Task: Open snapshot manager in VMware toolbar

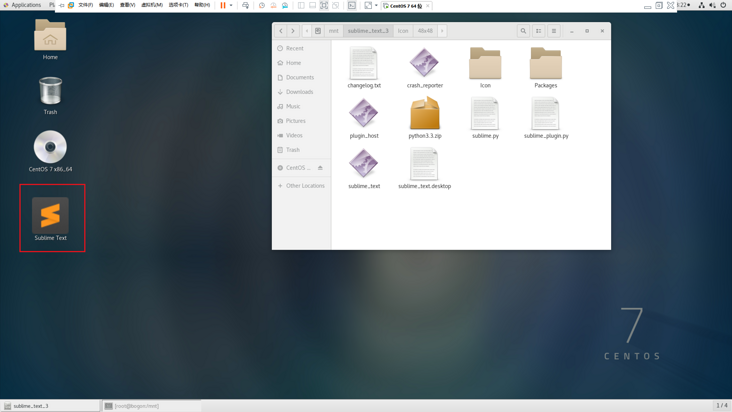Action: point(285,5)
